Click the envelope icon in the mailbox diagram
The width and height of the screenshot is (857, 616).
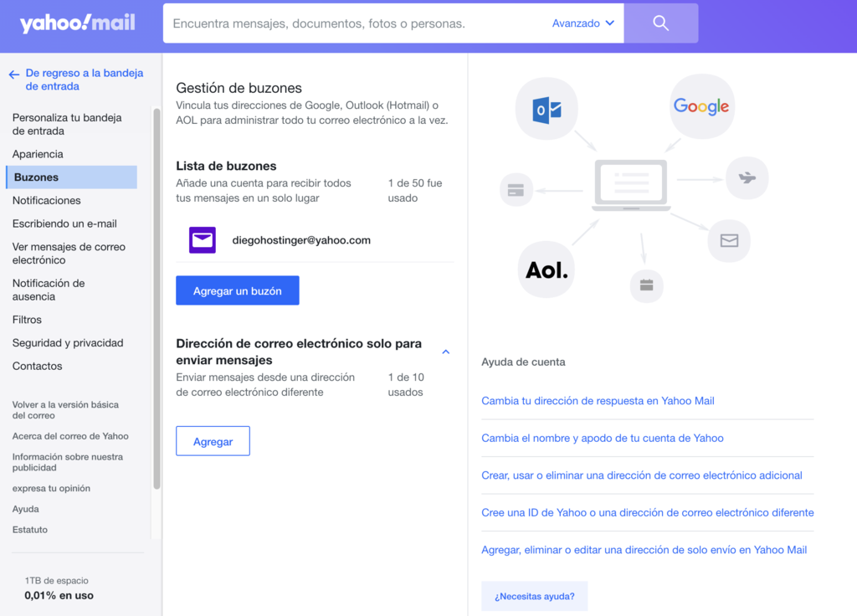point(728,241)
